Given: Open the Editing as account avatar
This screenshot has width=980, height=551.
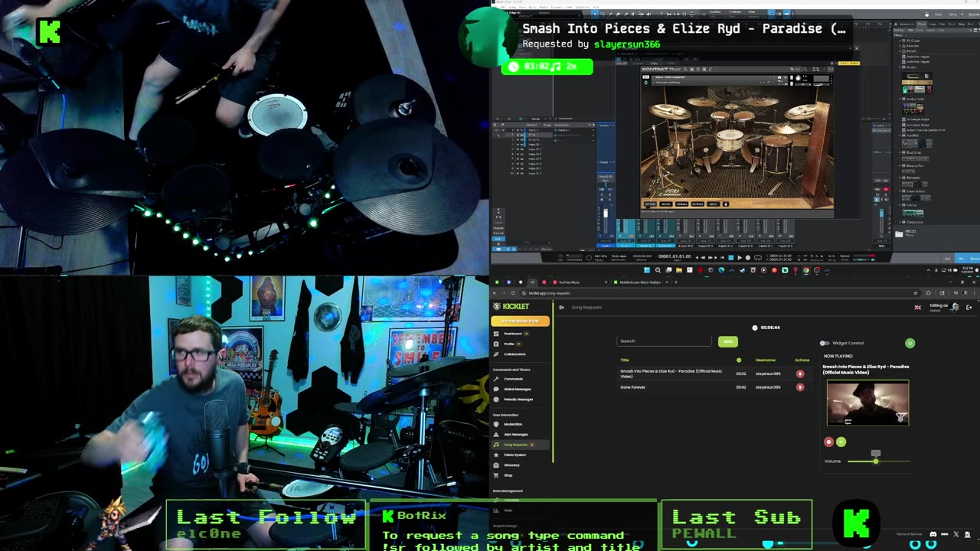Looking at the screenshot, I should click(954, 307).
